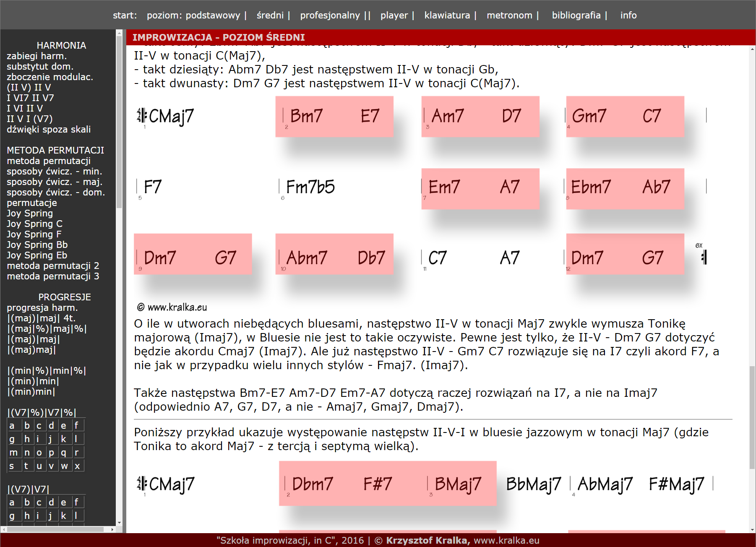Click the Am7 D7 highlighted bar

(480, 117)
